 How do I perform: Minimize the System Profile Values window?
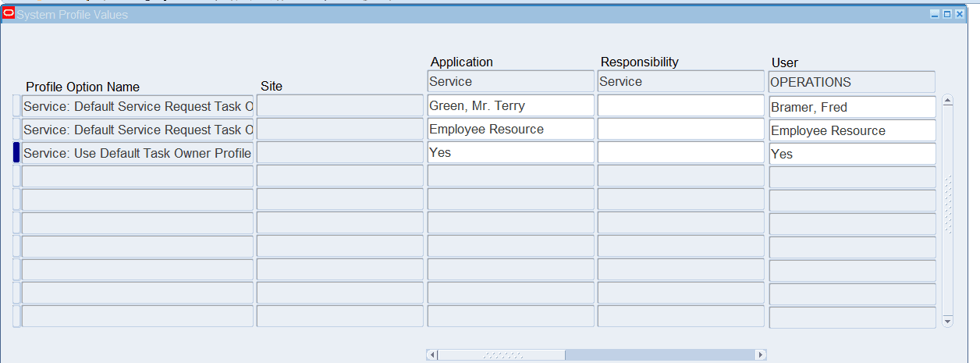(934, 14)
